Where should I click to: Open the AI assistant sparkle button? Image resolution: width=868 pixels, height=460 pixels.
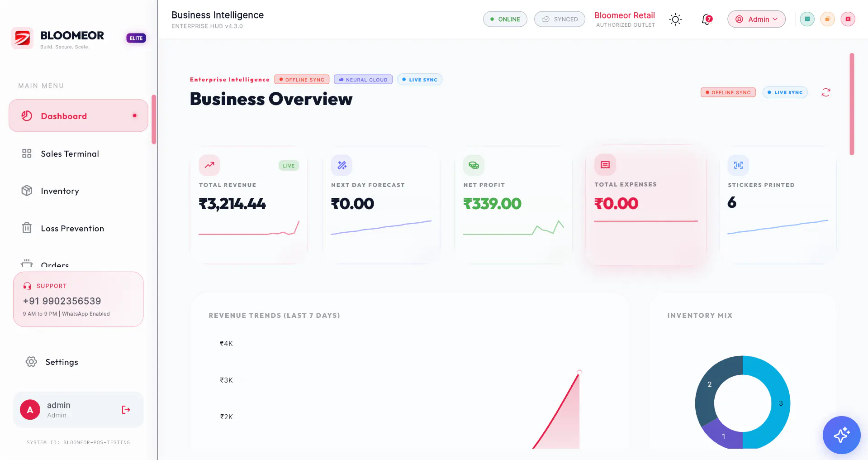coord(841,435)
